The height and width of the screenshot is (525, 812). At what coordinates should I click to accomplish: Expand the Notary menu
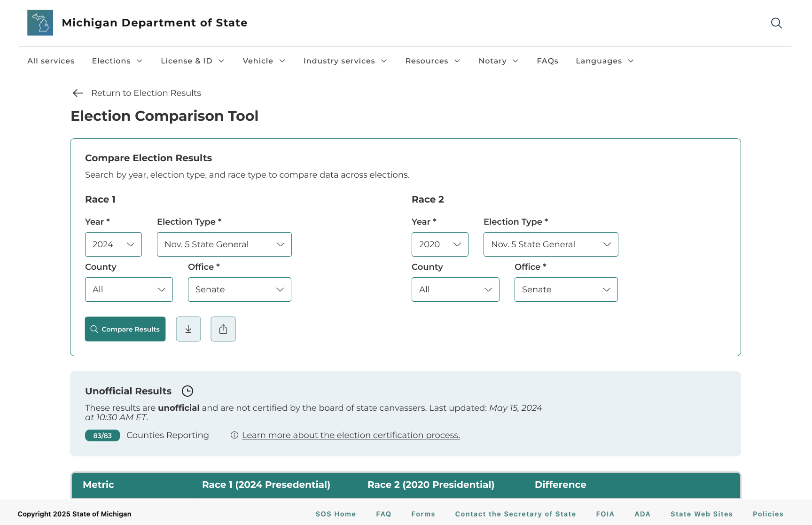coord(499,61)
